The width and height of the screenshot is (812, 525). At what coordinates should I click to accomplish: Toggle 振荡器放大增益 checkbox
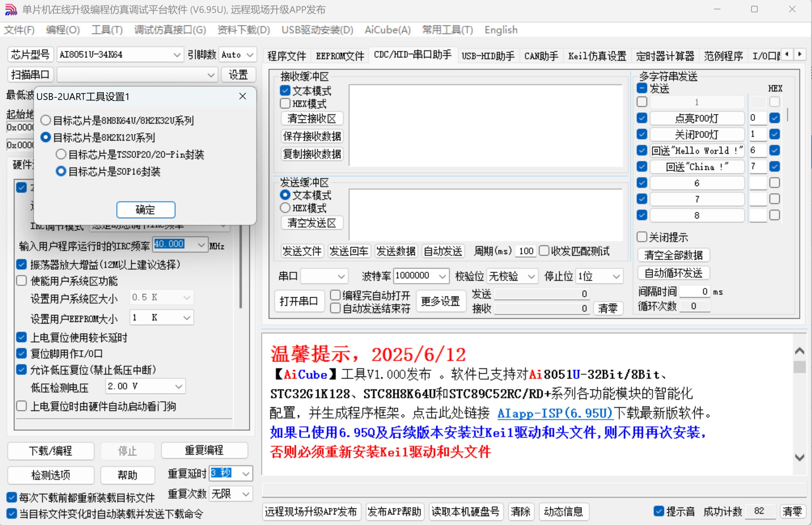click(21, 264)
